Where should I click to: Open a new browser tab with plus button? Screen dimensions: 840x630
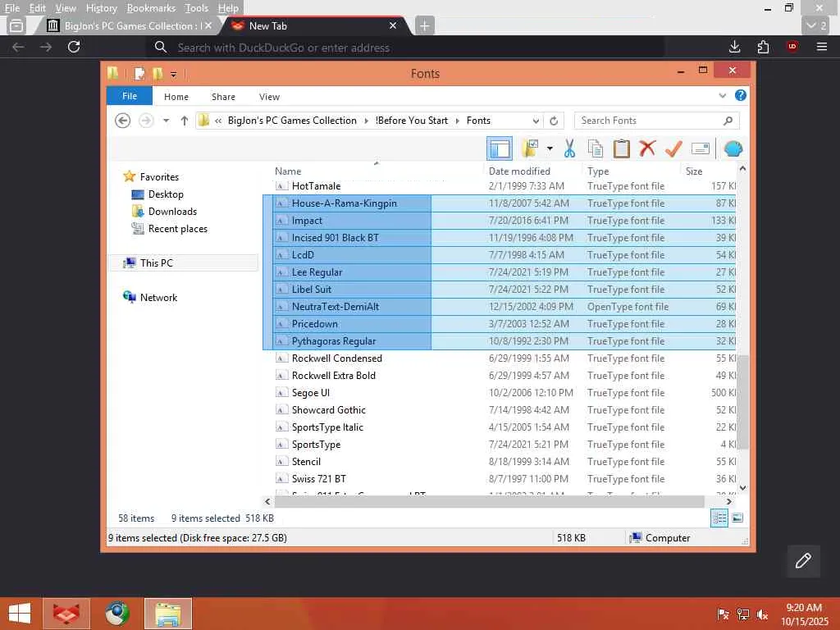pos(424,25)
